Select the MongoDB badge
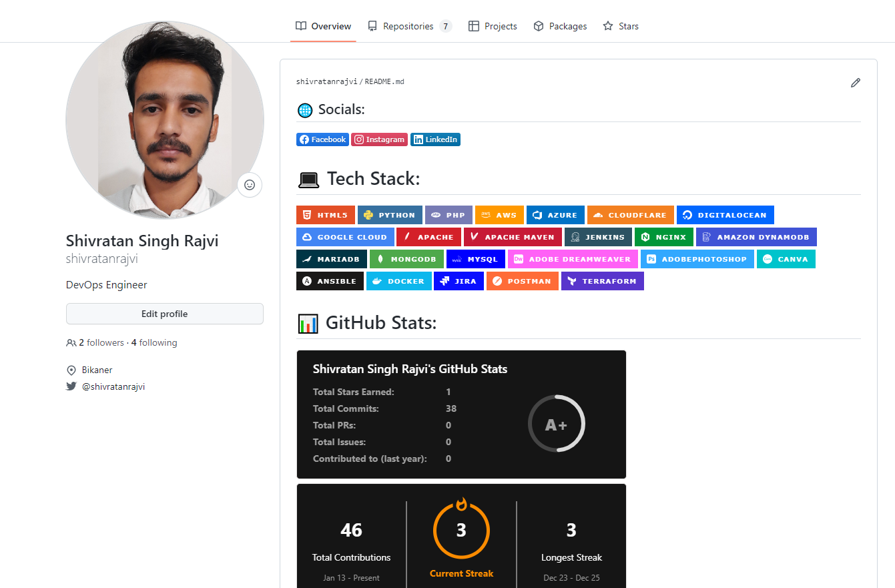This screenshot has width=895, height=588. click(x=406, y=258)
